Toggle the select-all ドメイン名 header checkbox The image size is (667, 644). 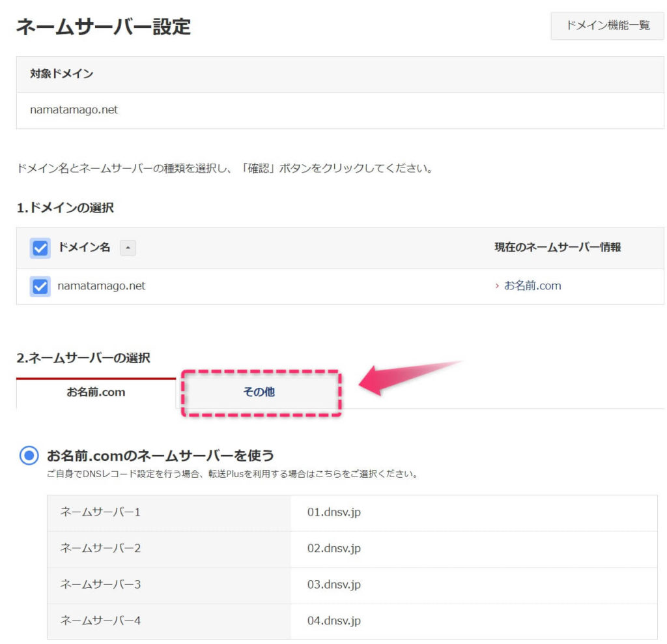[40, 248]
